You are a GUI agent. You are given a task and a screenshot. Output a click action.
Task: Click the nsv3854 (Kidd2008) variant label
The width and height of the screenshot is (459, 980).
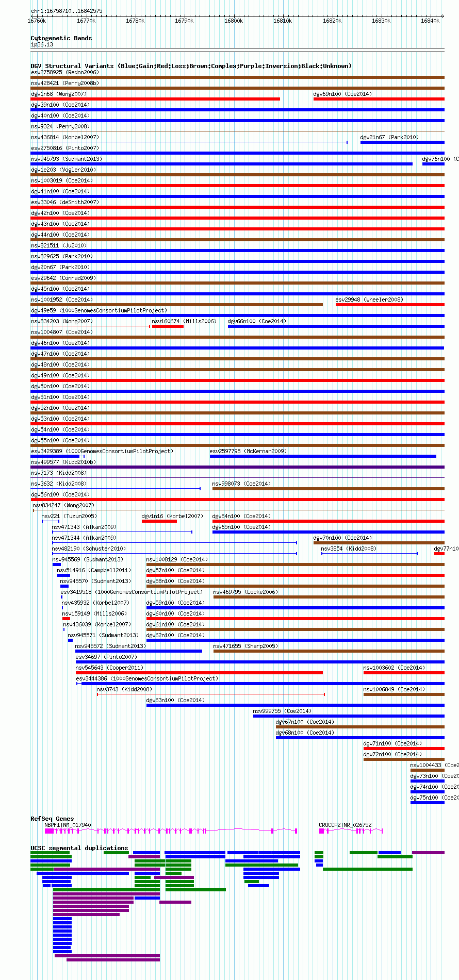click(x=349, y=549)
